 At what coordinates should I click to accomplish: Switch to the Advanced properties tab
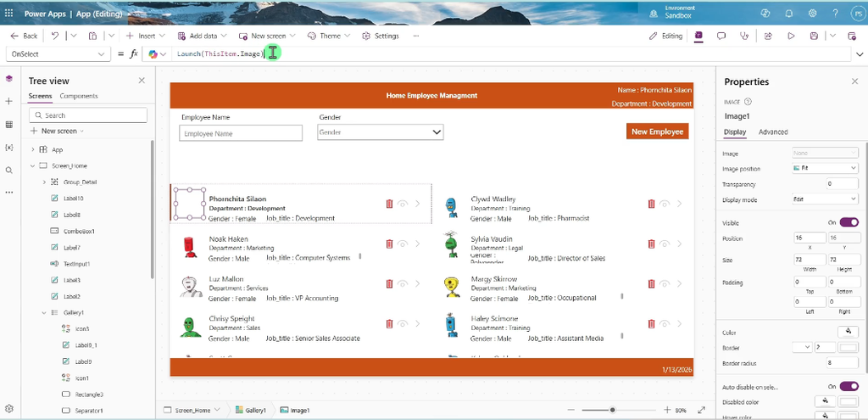pos(773,132)
